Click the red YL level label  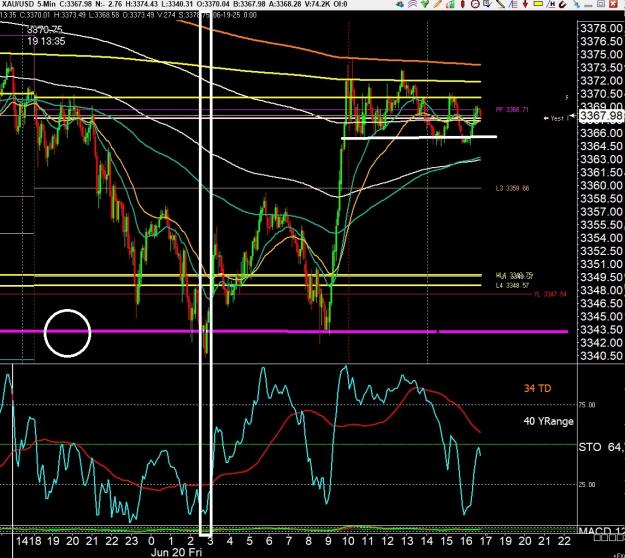point(550,294)
